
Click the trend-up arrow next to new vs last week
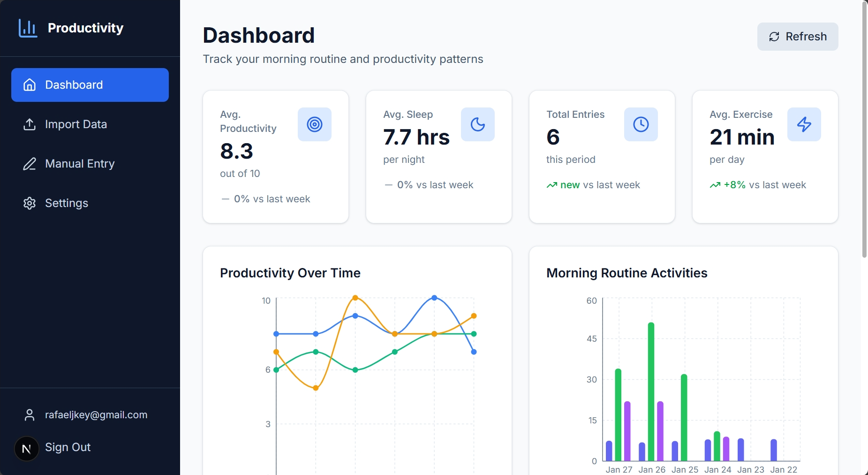(552, 185)
